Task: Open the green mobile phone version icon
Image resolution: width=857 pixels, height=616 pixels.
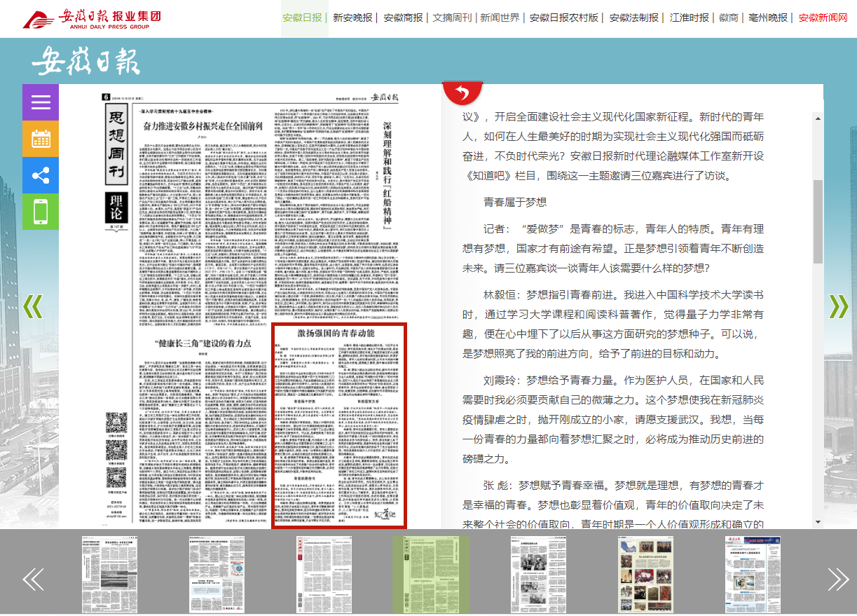Action: 41,212
